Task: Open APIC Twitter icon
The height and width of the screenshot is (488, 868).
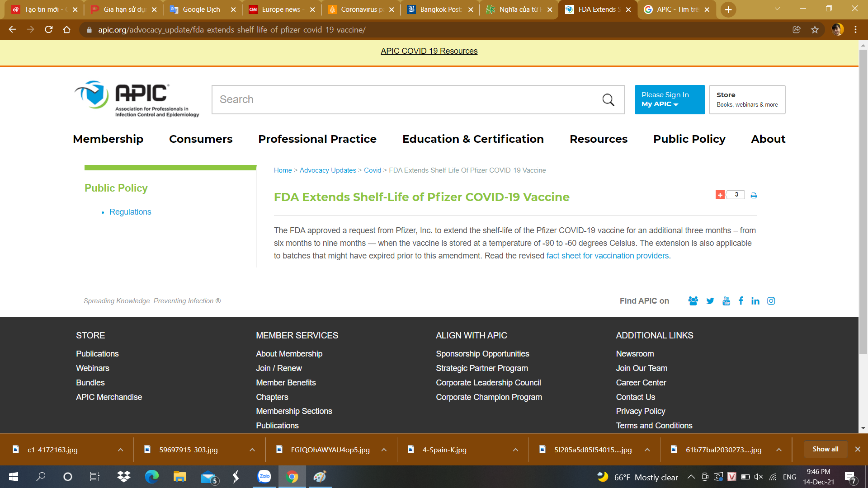Action: 710,301
